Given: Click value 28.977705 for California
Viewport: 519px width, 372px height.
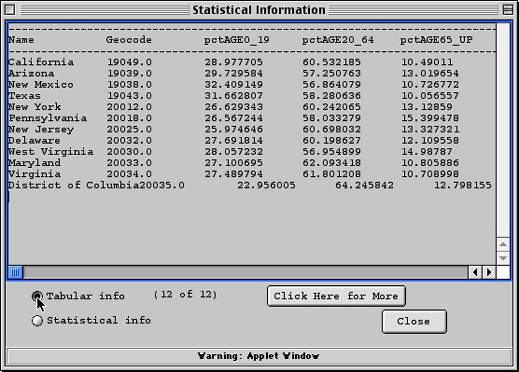Looking at the screenshot, I should point(234,62).
